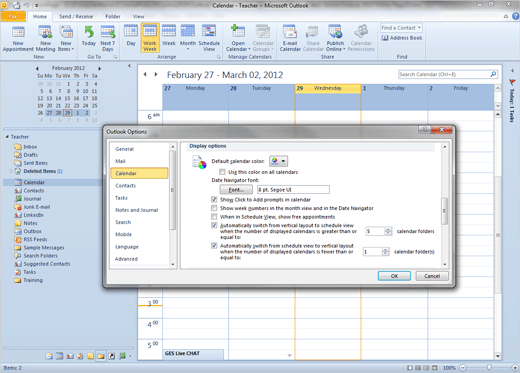The width and height of the screenshot is (520, 373).
Task: Show the Next 7 Days
Action: pyautogui.click(x=108, y=39)
